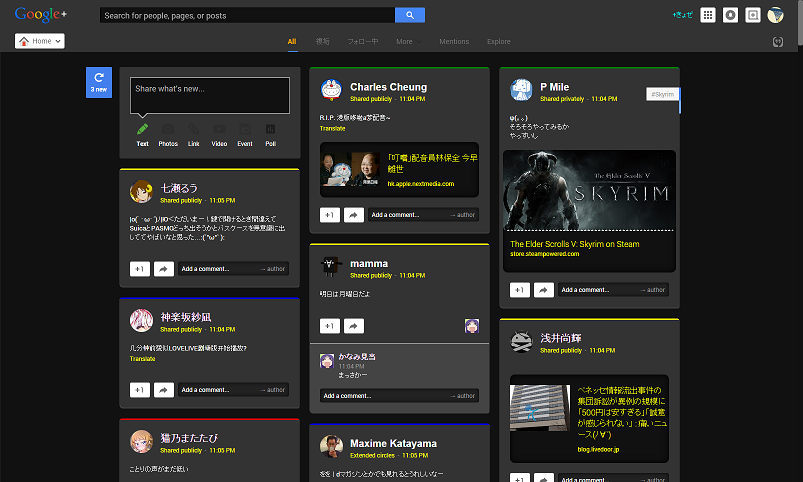Add a comment on 七瀬るう post
This screenshot has height=482, width=803.
click(234, 268)
